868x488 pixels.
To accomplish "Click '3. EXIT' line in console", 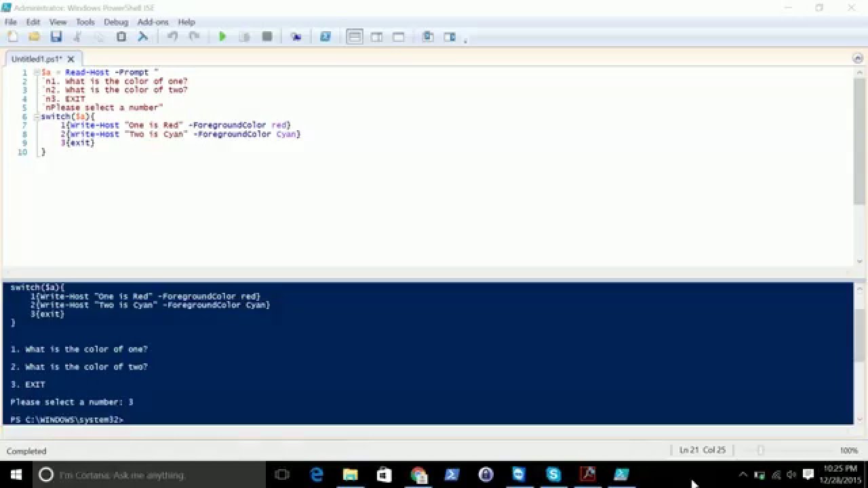I will (27, 384).
